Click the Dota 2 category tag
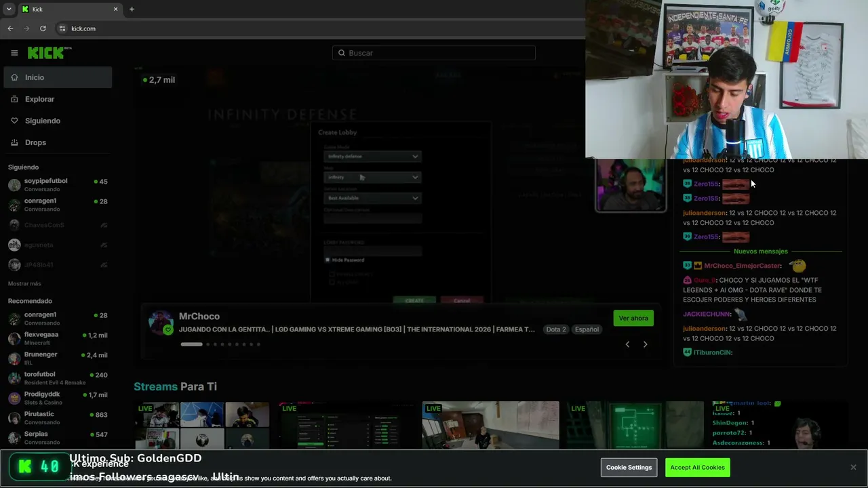This screenshot has height=488, width=868. (556, 329)
